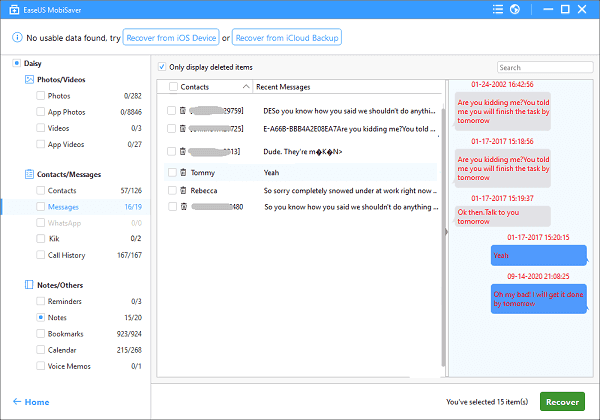Viewport: 600px width, 420px height.
Task: Select Messages in the left sidebar
Action: (x=63, y=206)
